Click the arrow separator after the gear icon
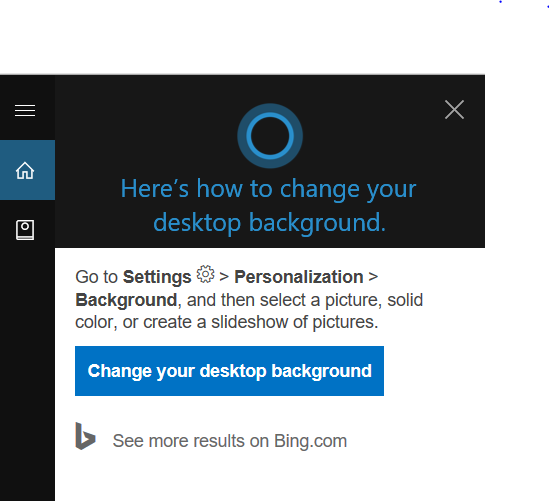The width and height of the screenshot is (549, 501). (224, 277)
